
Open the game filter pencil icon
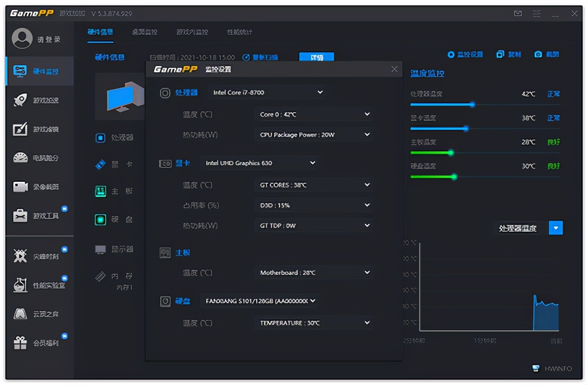pos(20,129)
